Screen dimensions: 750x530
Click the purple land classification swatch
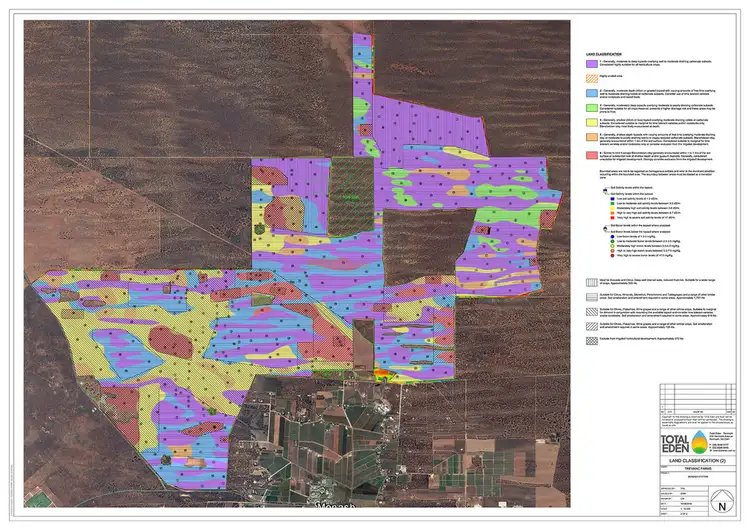[593, 62]
